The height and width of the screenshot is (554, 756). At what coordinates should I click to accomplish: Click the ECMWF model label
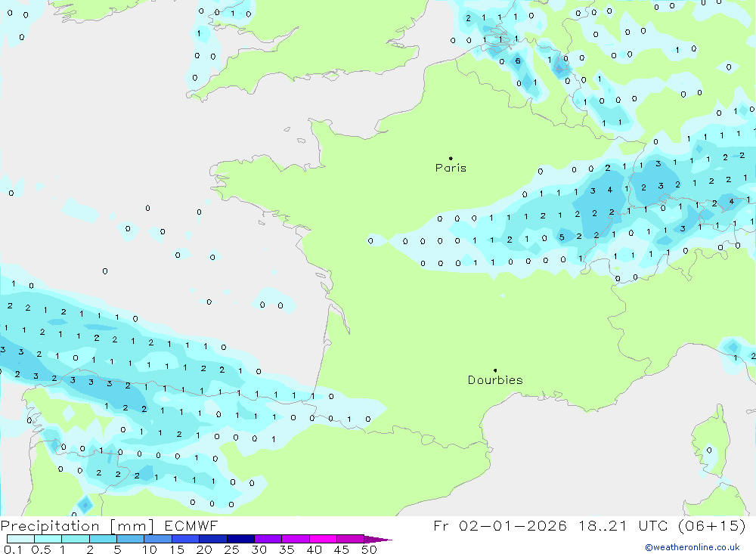click(191, 525)
